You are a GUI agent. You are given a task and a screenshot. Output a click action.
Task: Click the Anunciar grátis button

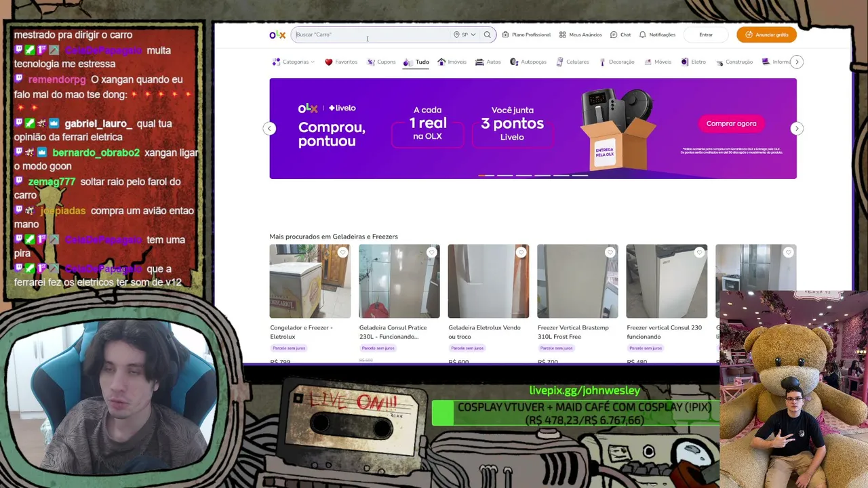pos(766,35)
